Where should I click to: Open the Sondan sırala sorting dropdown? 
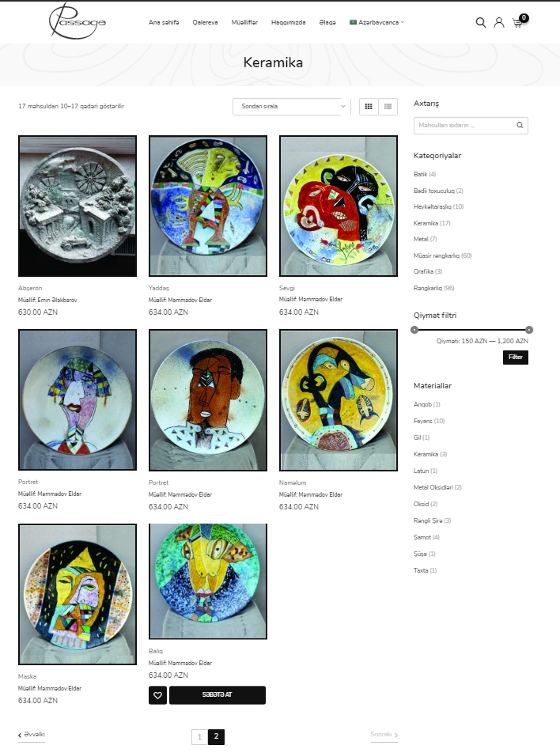pos(290,107)
